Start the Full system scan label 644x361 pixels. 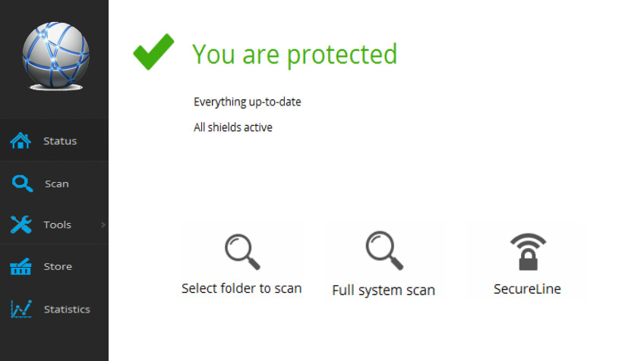pos(384,290)
